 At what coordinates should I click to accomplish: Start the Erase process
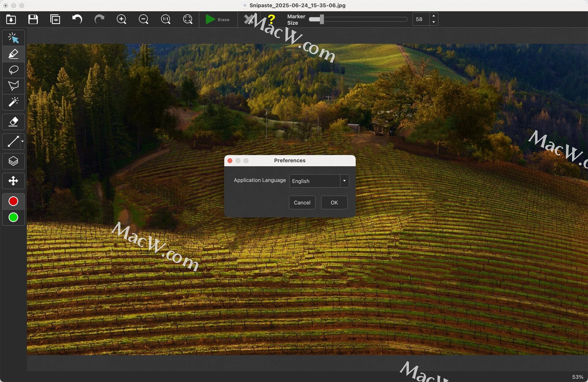click(218, 19)
